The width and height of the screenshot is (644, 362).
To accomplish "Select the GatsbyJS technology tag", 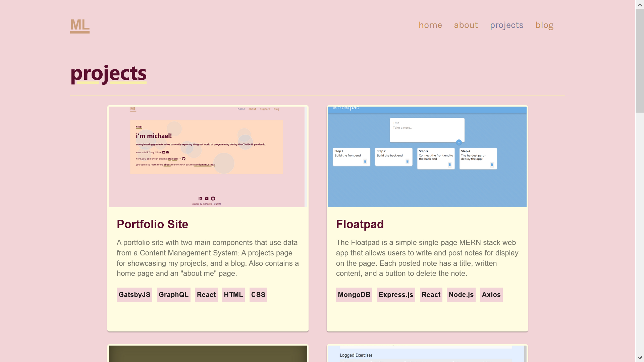I will click(x=134, y=294).
